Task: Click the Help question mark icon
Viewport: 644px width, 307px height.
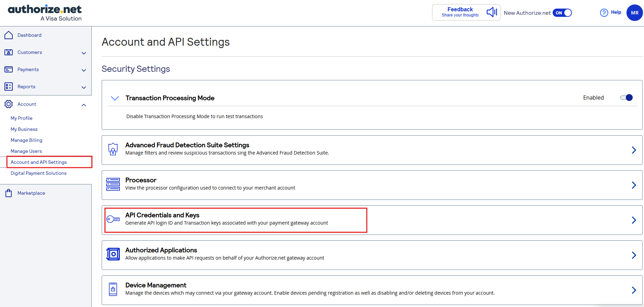Action: (604, 13)
